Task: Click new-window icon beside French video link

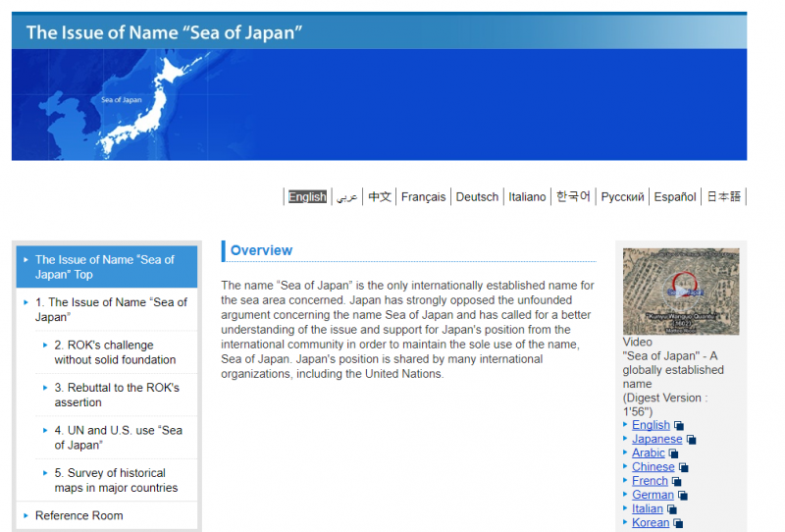Action: 676,482
